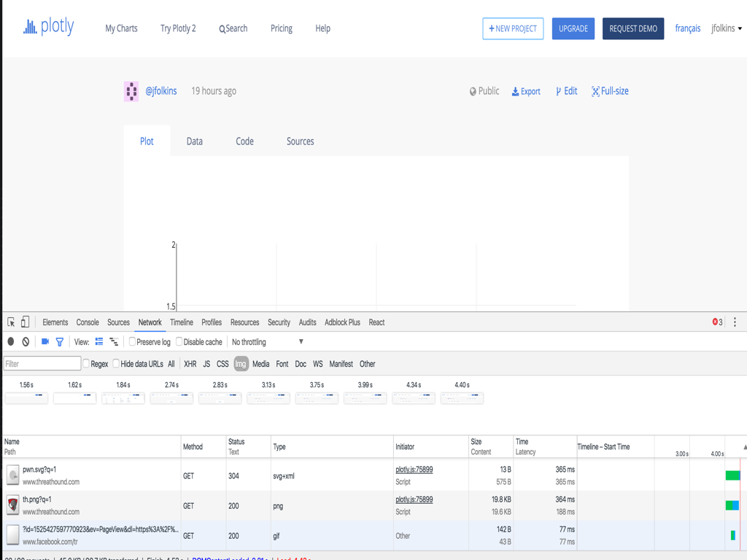Image resolution: width=747 pixels, height=560 pixels.
Task: Check the Disable cache option
Action: coord(179,342)
